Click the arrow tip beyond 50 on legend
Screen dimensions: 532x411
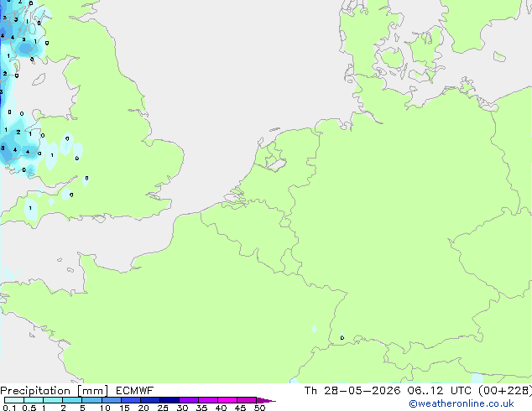click(266, 400)
